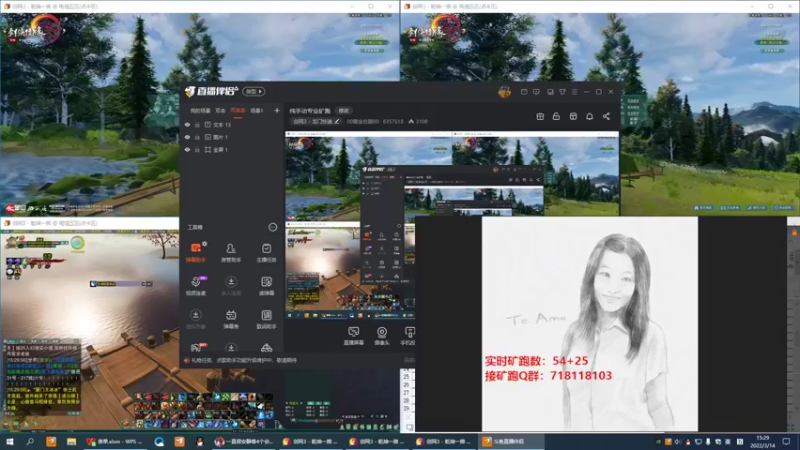Open QQ penguin icon in taskbar
Screen dimensions: 800x450
[x=199, y=441]
